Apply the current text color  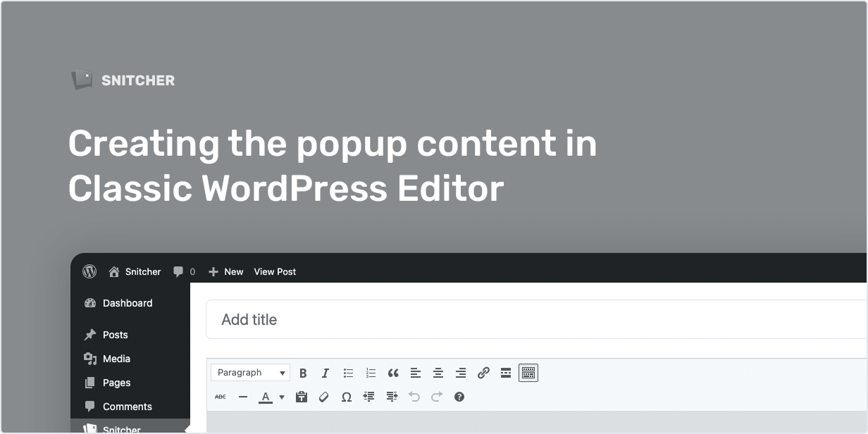pyautogui.click(x=266, y=397)
